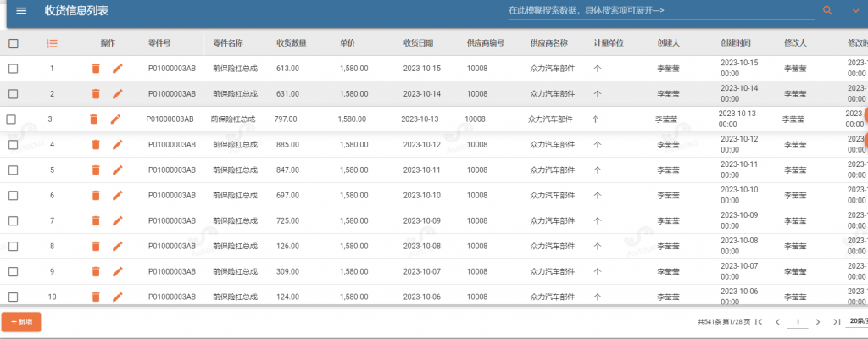Viewport: 868px width, 339px height.
Task: Check the box for row 7
Action: click(14, 220)
